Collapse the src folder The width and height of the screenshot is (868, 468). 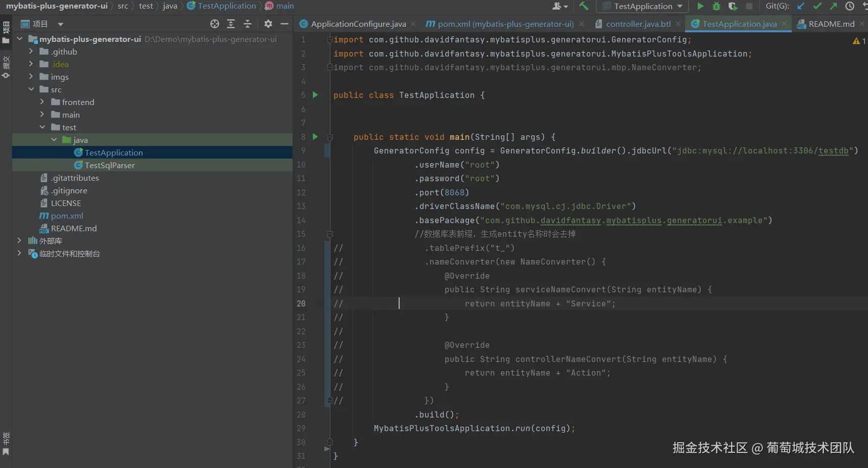[x=31, y=89]
